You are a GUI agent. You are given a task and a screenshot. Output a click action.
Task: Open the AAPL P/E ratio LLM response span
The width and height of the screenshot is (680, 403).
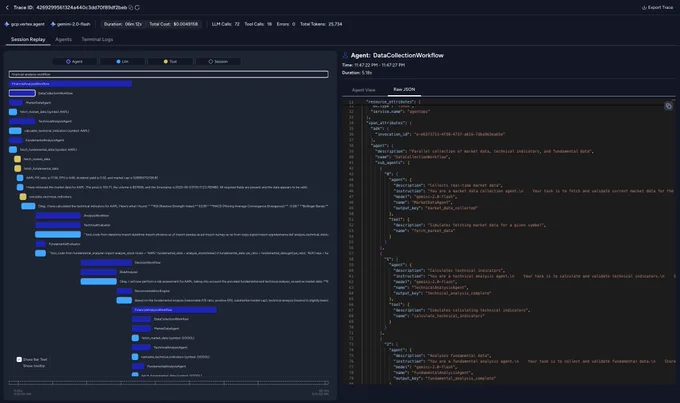pyautogui.click(x=20, y=178)
